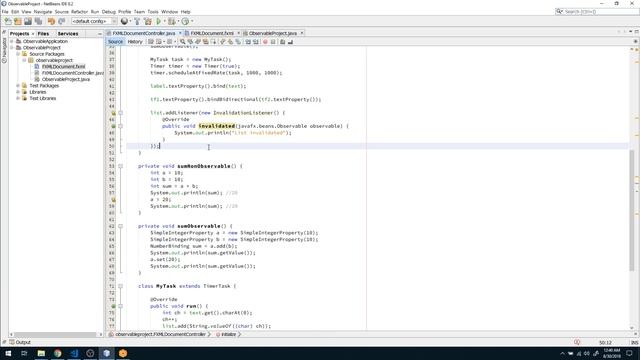Image resolution: width=640 pixels, height=360 pixels.
Task: Click the Next Bookmark editor icon
Action: click(x=230, y=42)
